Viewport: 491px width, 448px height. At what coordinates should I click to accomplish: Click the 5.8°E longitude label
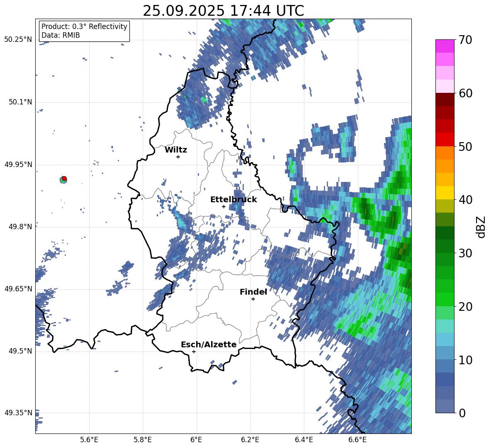click(x=143, y=440)
